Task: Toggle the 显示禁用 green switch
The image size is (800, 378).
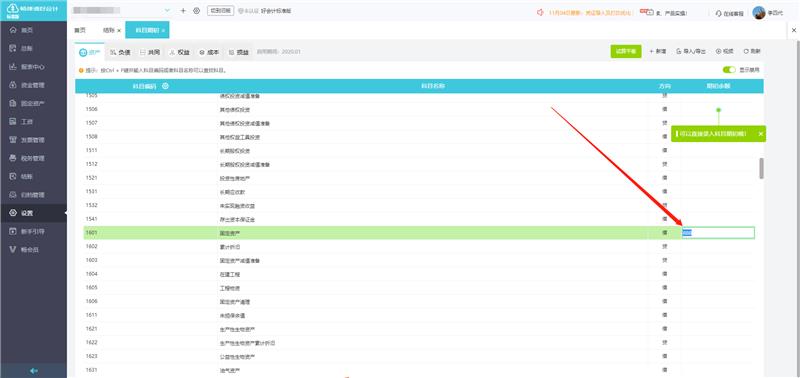Action: [x=729, y=69]
